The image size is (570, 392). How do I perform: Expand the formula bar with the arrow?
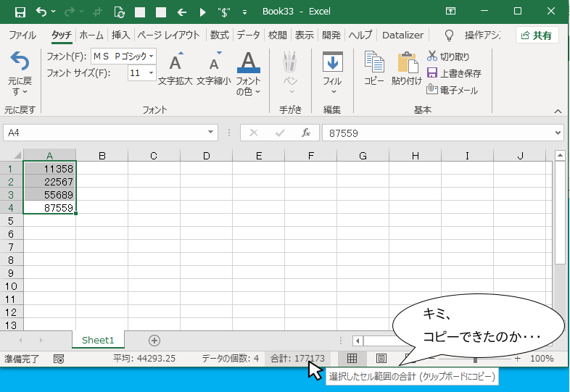tap(558, 133)
